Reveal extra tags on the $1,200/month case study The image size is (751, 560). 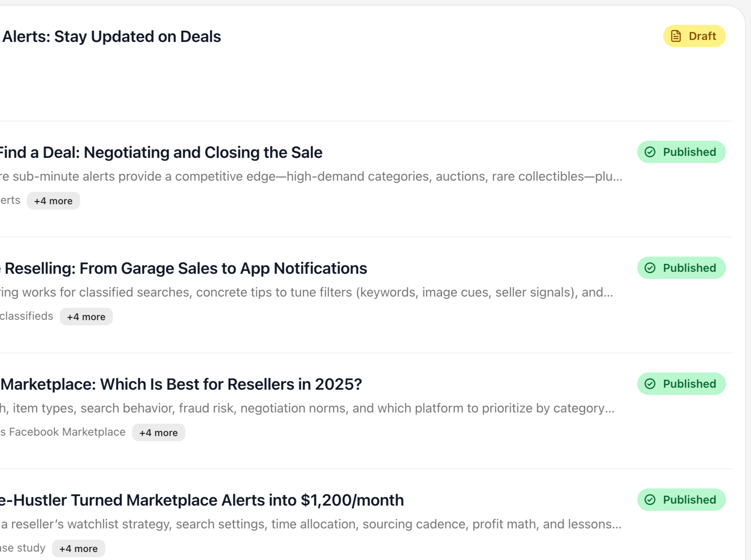[78, 548]
